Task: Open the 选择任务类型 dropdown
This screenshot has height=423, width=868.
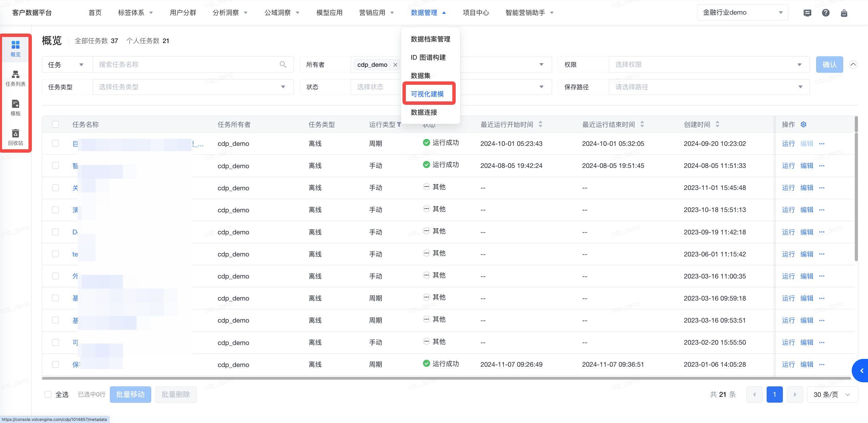Action: (x=193, y=87)
